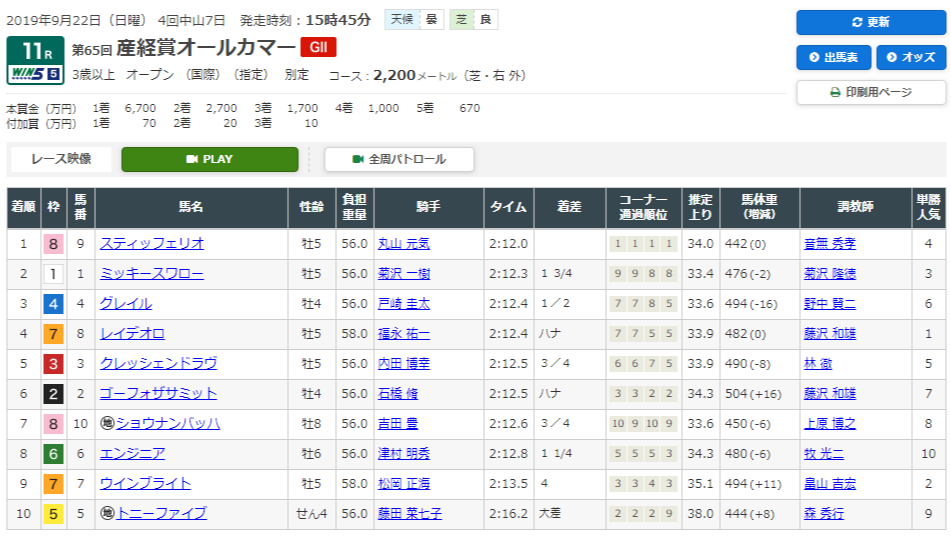Open trainer link 野中 賢二
This screenshot has width=951, height=537.
pyautogui.click(x=830, y=303)
